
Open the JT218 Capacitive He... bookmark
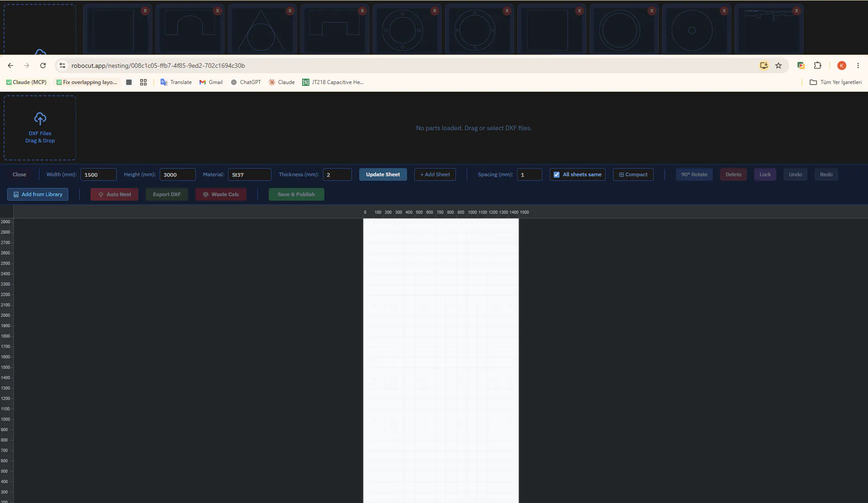coord(333,82)
